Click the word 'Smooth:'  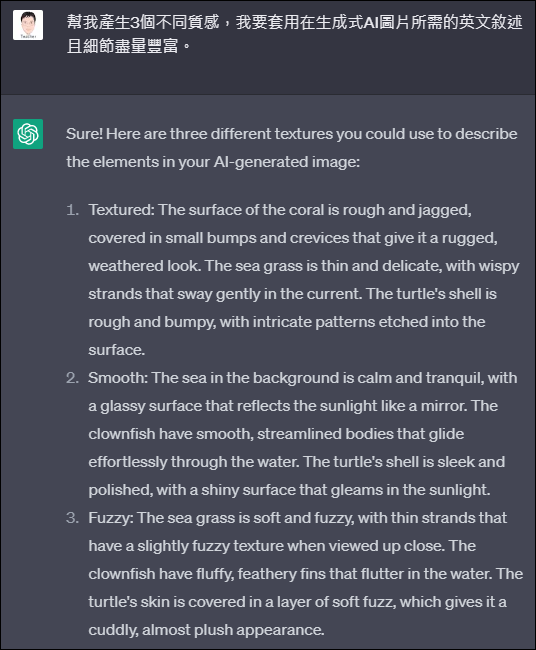click(118, 378)
